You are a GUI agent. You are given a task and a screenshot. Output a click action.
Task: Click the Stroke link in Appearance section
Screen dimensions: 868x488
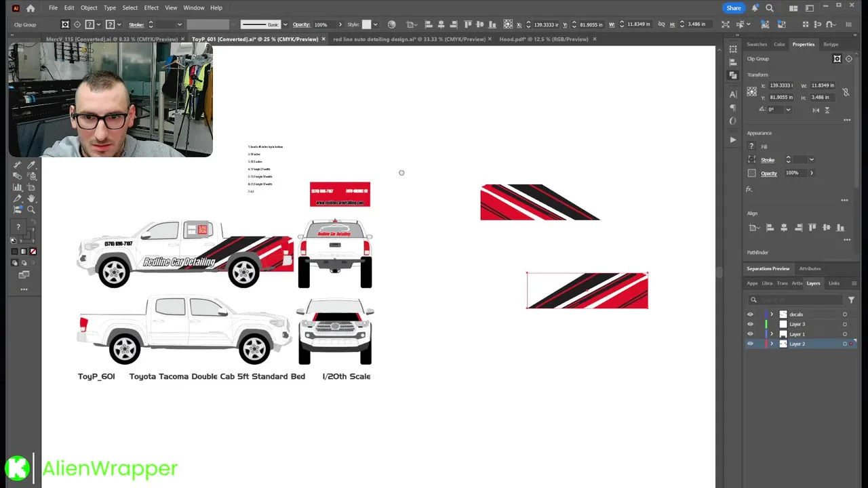point(767,160)
